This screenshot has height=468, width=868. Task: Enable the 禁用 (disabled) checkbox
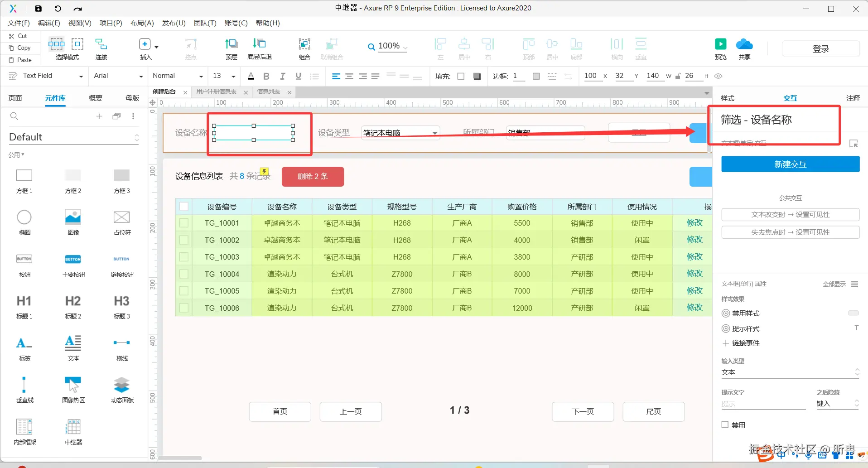click(725, 425)
